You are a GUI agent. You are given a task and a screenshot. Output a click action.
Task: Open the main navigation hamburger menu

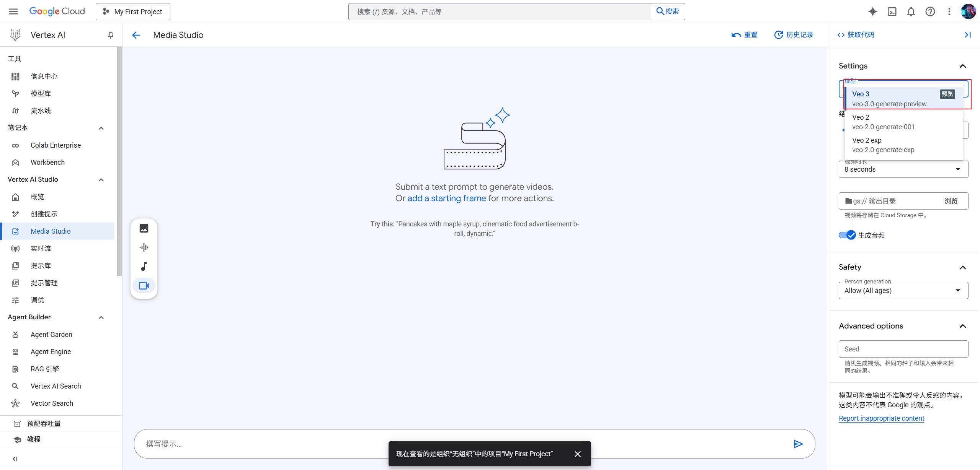click(x=13, y=11)
